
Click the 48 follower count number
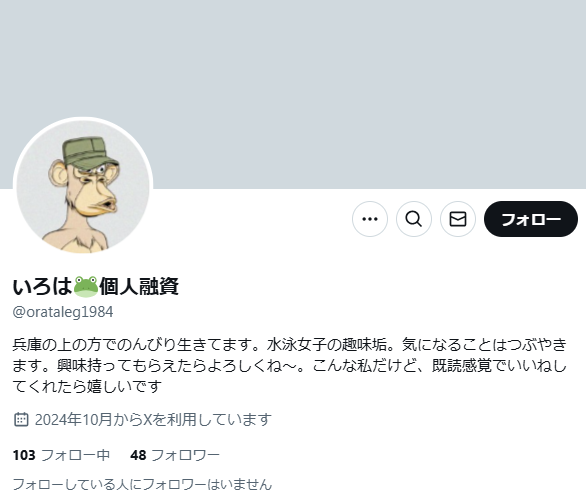tap(138, 455)
